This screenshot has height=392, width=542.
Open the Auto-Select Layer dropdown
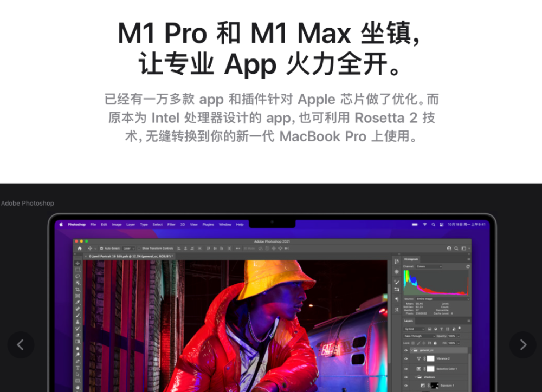pyautogui.click(x=129, y=249)
